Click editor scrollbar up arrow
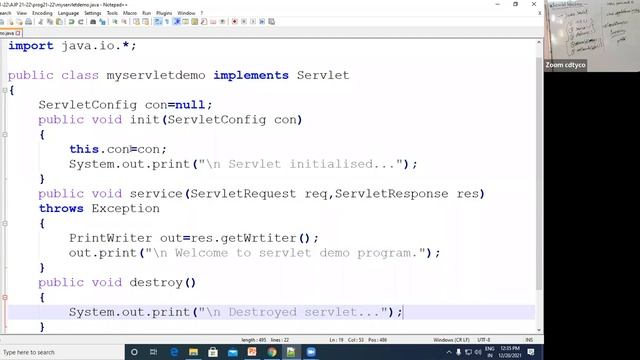The width and height of the screenshot is (640, 360). (x=539, y=42)
